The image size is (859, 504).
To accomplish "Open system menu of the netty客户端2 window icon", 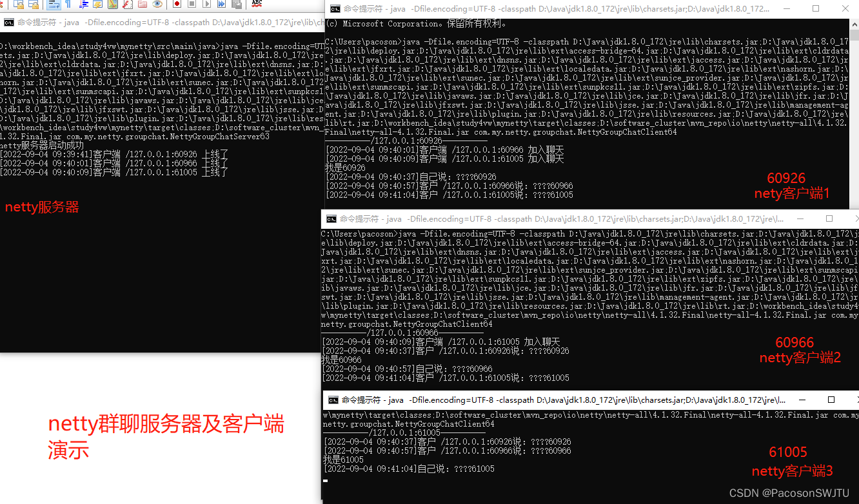I will coord(331,218).
